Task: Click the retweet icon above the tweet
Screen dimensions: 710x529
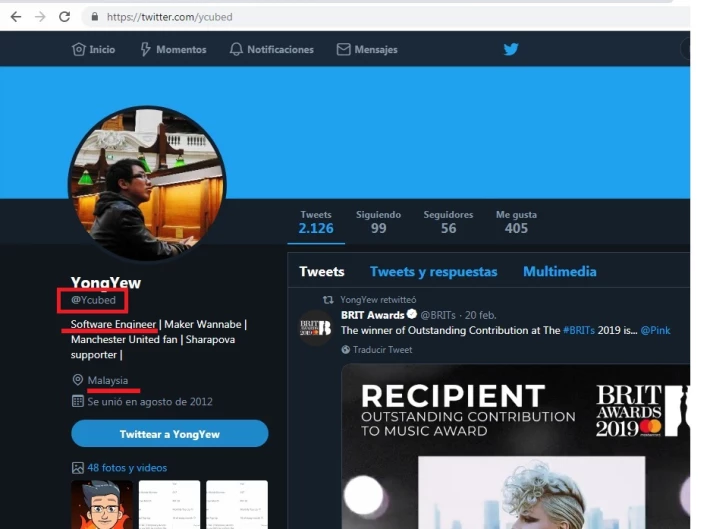Action: point(328,300)
